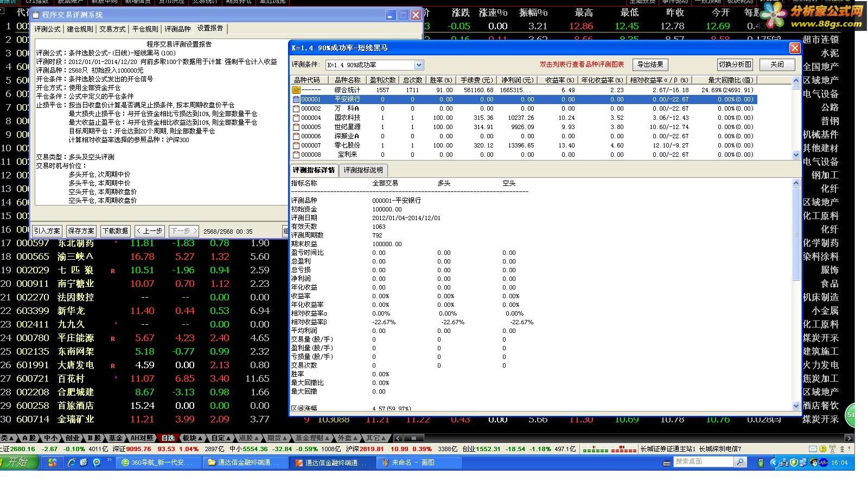Expand the 期货 category tab arrow
The image size is (868, 488).
click(x=285, y=438)
